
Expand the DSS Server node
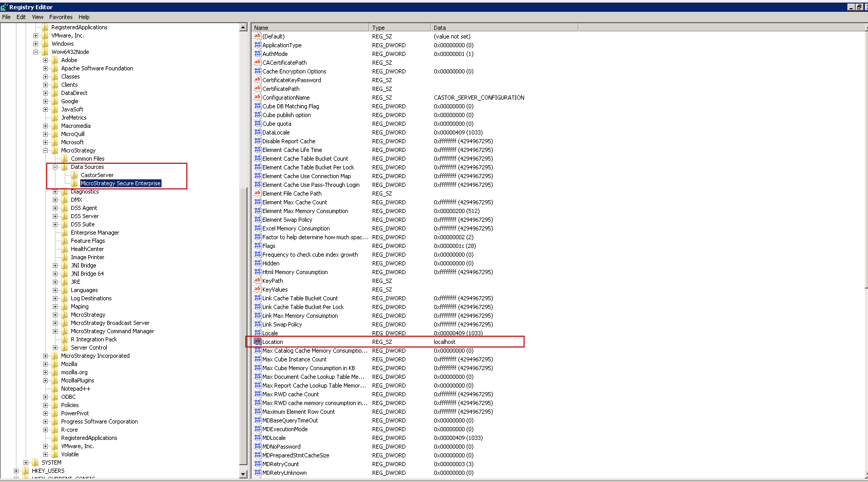tap(55, 216)
